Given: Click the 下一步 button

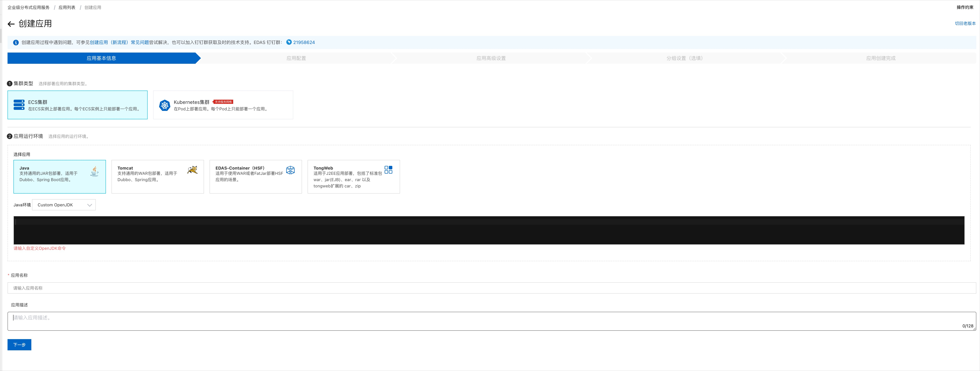Looking at the screenshot, I should tap(19, 345).
